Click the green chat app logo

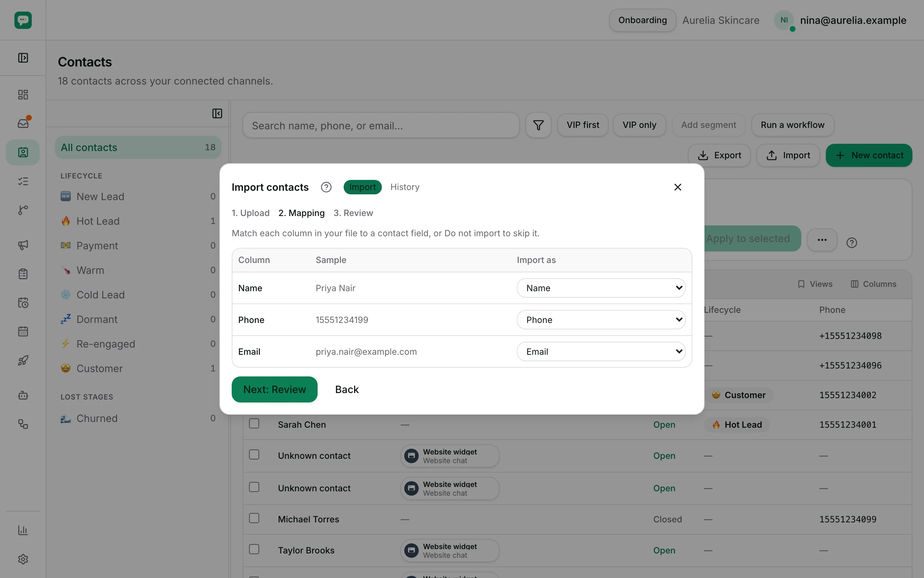pos(23,20)
